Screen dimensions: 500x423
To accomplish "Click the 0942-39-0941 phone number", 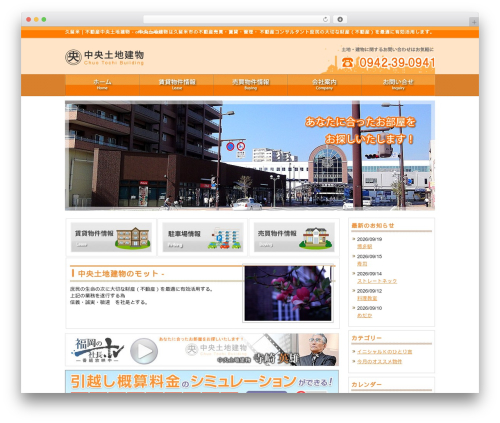I will click(397, 63).
